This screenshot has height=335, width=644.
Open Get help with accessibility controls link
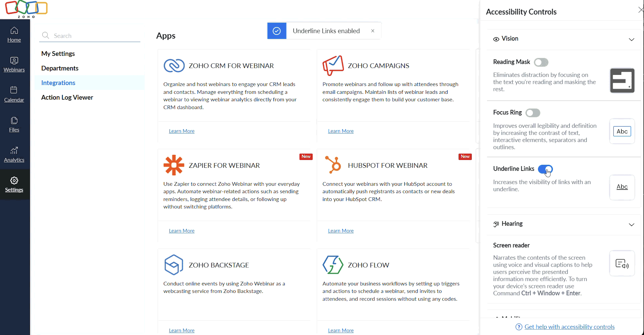569,327
